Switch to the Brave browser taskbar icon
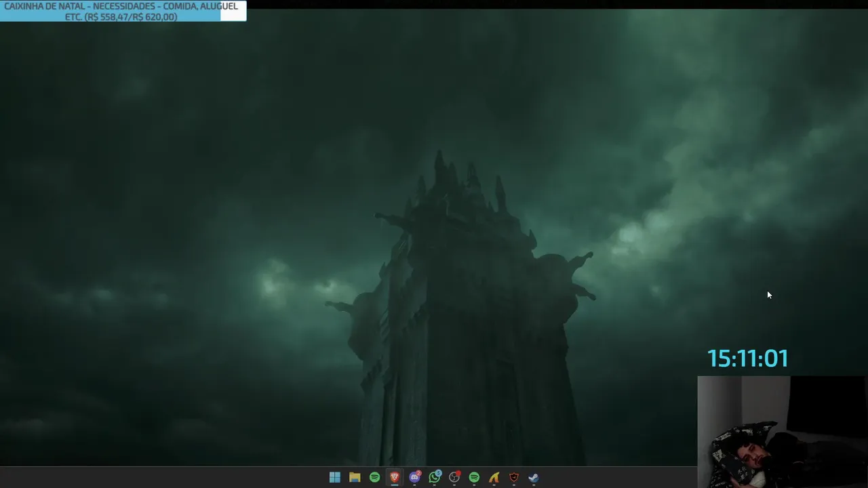Viewport: 868px width, 488px height. tap(395, 477)
